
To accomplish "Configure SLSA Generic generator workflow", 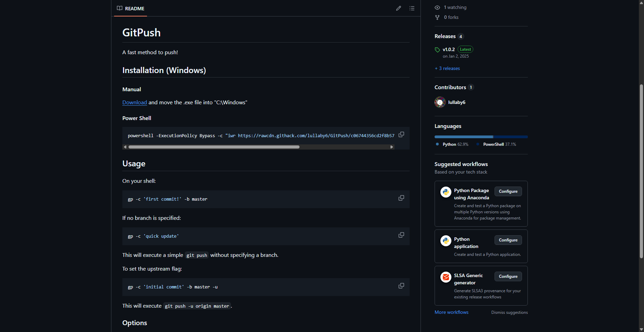I will (x=508, y=276).
